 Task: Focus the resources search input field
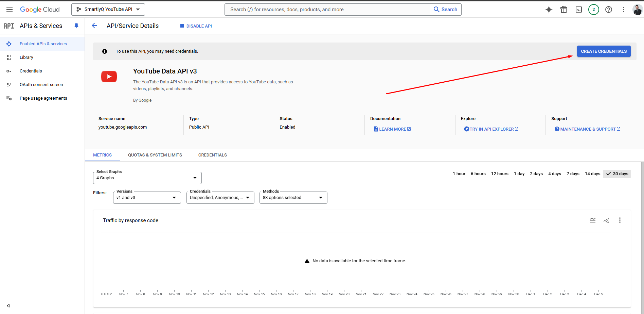[327, 10]
